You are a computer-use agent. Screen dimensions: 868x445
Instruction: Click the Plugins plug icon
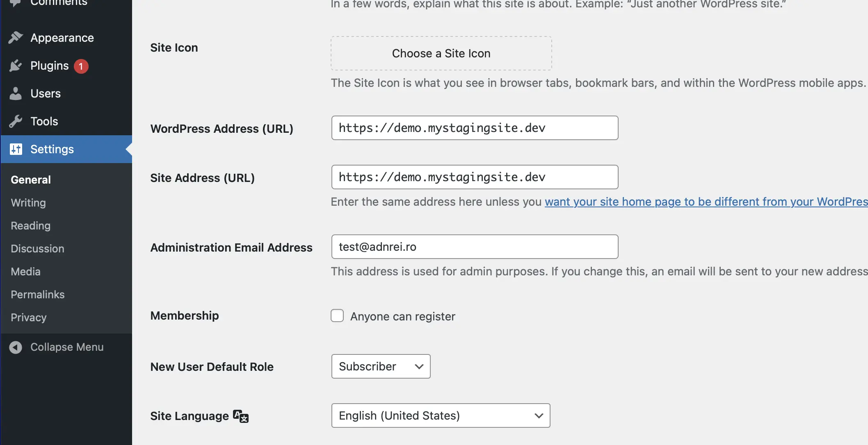pyautogui.click(x=16, y=66)
